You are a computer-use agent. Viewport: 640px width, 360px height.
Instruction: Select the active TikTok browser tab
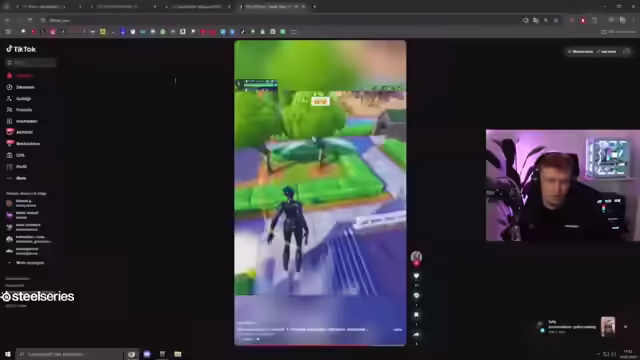(271, 7)
